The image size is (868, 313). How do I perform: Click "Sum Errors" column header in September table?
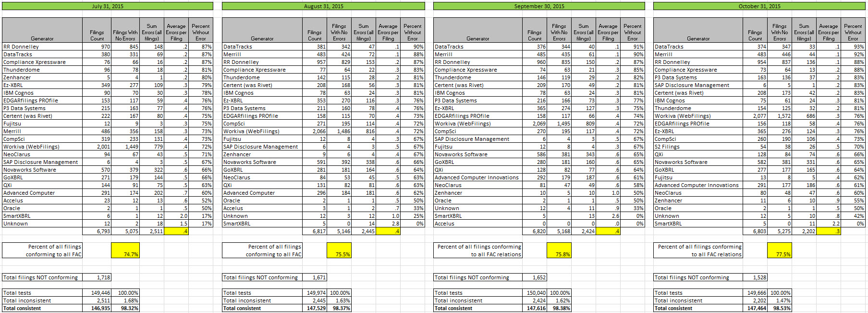[584, 30]
